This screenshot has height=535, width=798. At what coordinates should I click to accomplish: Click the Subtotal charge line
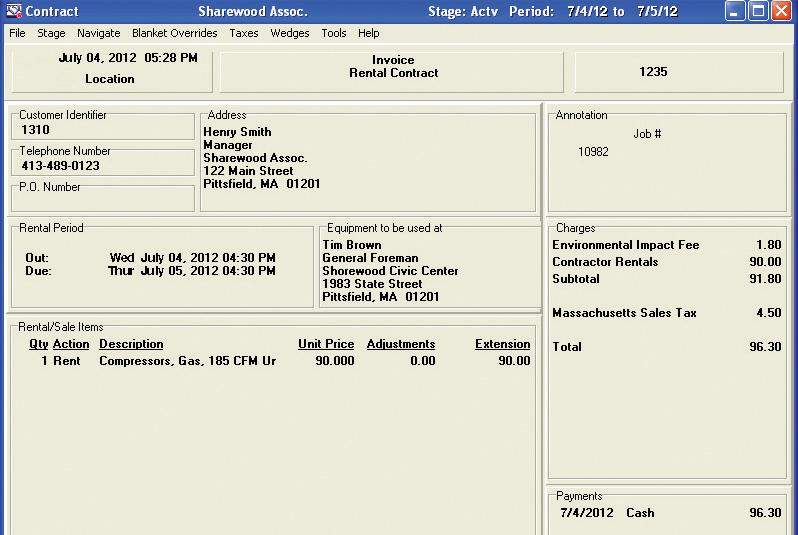(x=667, y=279)
